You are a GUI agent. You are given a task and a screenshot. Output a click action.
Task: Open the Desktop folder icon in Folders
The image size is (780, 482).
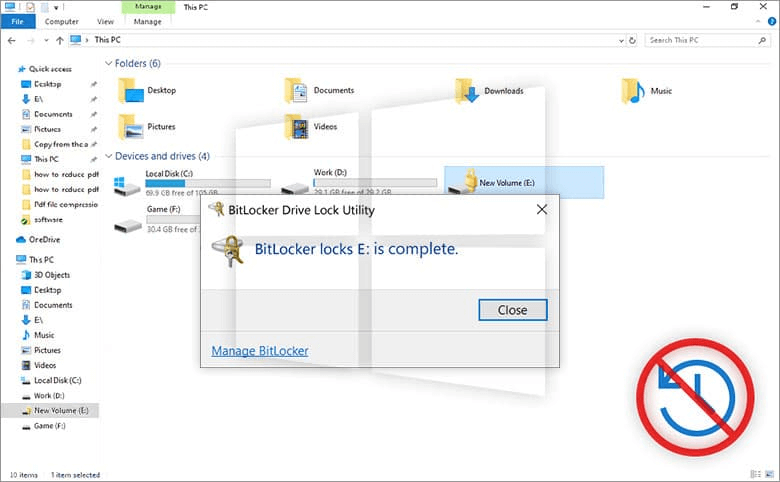coord(130,91)
